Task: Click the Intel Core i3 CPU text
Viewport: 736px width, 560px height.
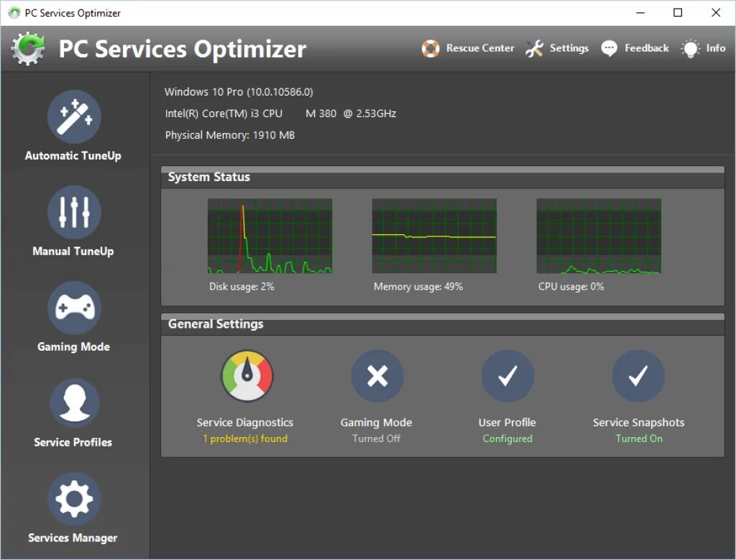Action: point(280,114)
